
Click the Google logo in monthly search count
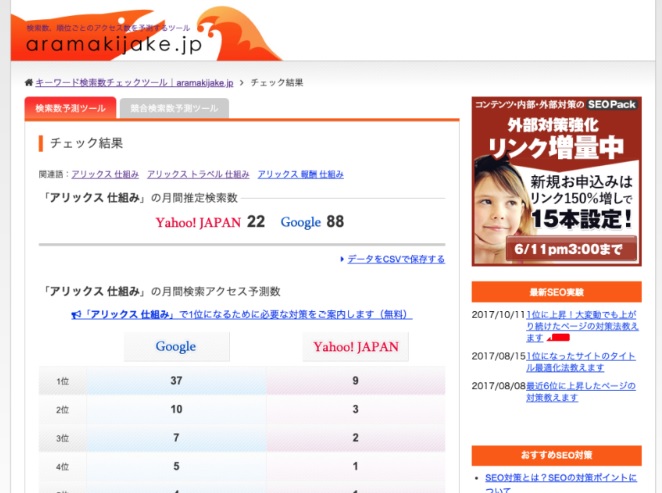[x=300, y=222]
